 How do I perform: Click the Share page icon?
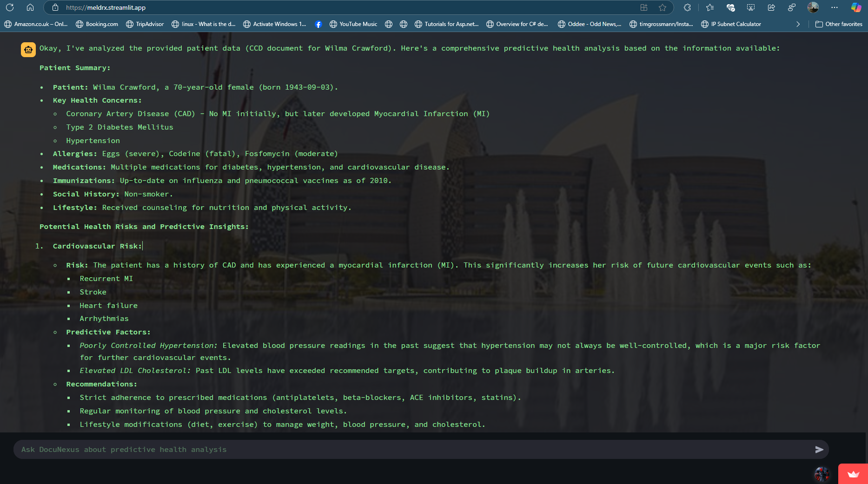point(771,7)
